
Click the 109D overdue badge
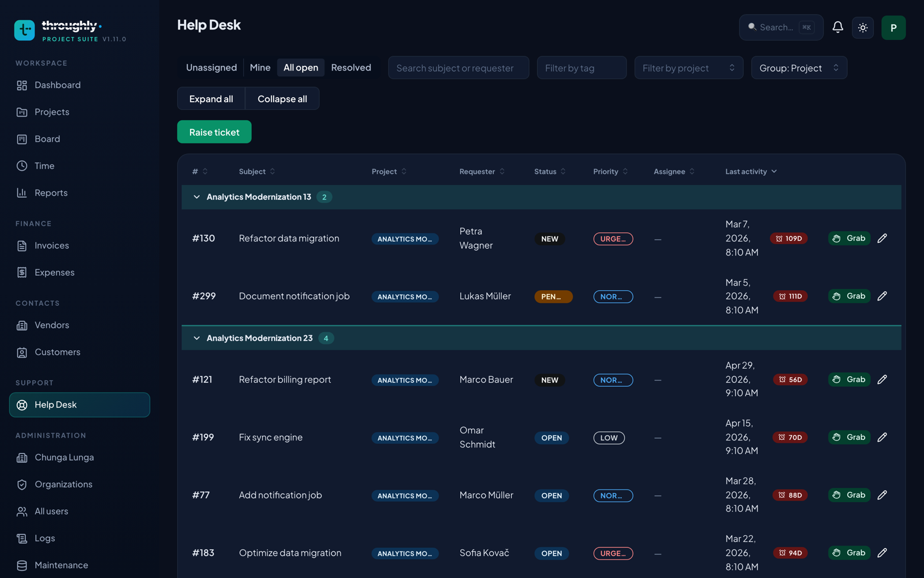[789, 238]
